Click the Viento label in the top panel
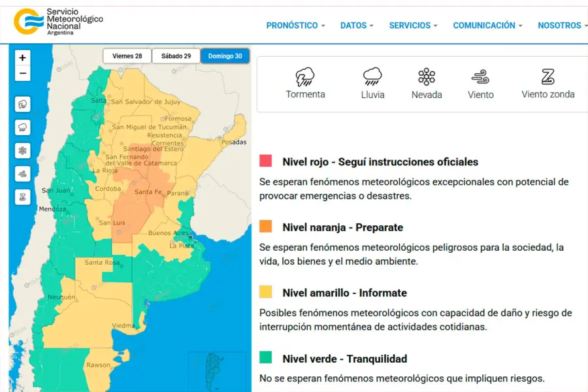 [x=481, y=95]
